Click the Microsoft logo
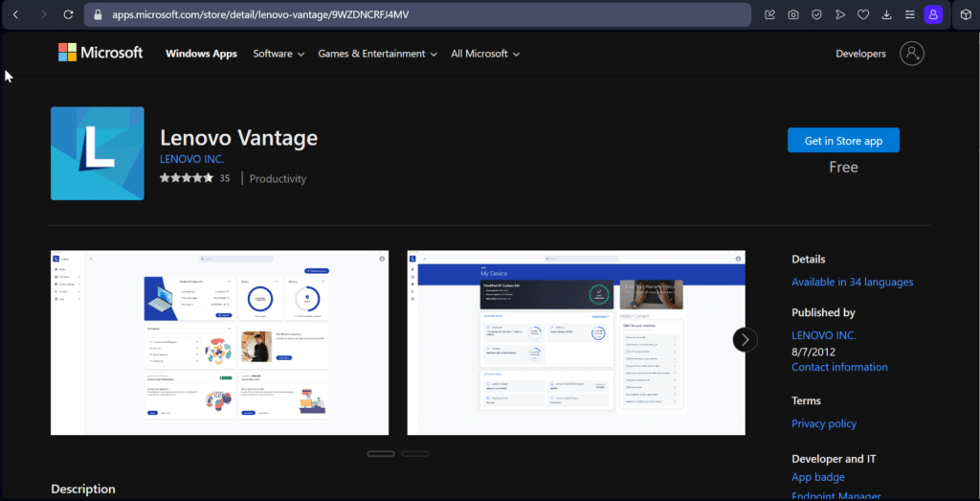 [100, 53]
